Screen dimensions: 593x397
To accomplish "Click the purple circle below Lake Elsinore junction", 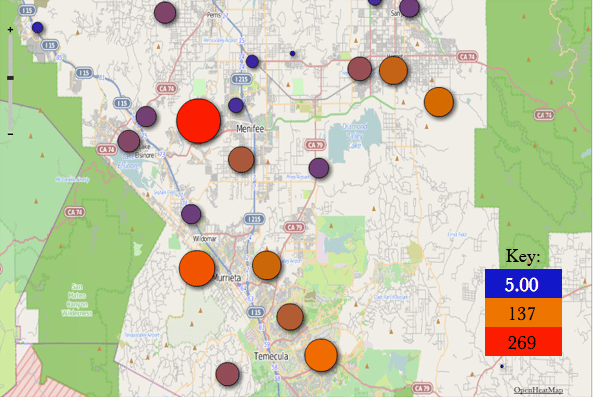I will (x=191, y=214).
